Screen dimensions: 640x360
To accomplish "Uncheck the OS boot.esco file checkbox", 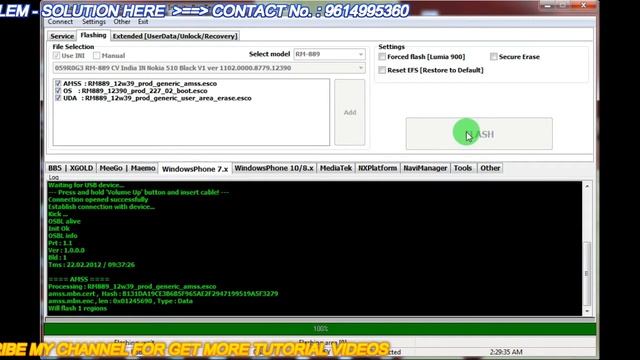I will click(x=58, y=91).
